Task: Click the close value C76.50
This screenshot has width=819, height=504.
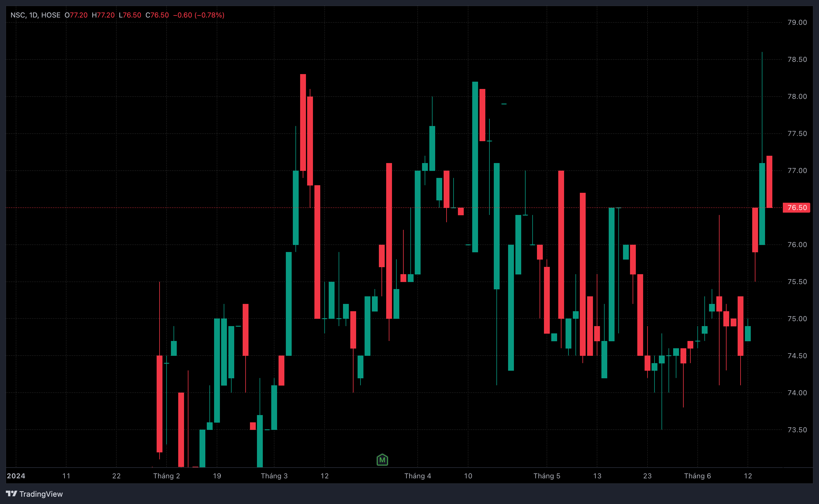Action: (157, 15)
